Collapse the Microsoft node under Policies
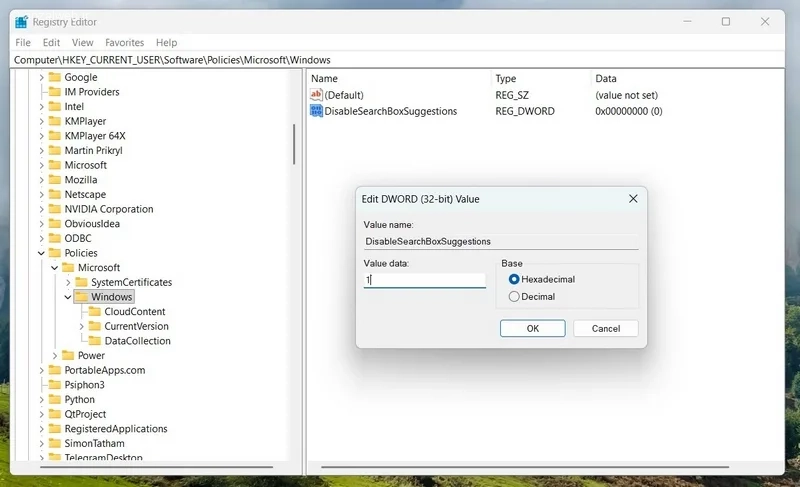This screenshot has width=800, height=487. coord(55,268)
